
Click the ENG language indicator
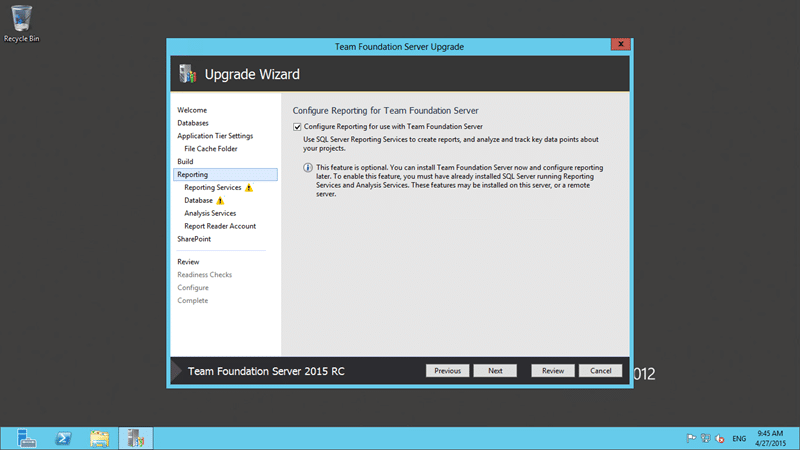[x=739, y=438]
